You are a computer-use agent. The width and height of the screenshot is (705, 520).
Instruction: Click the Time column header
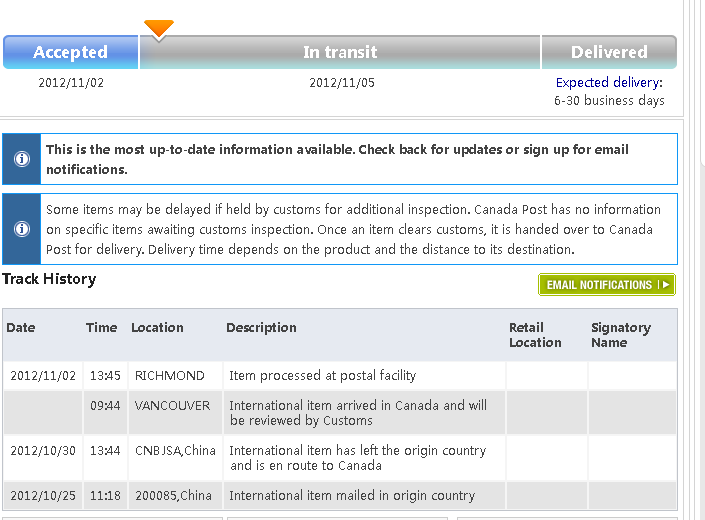point(101,327)
